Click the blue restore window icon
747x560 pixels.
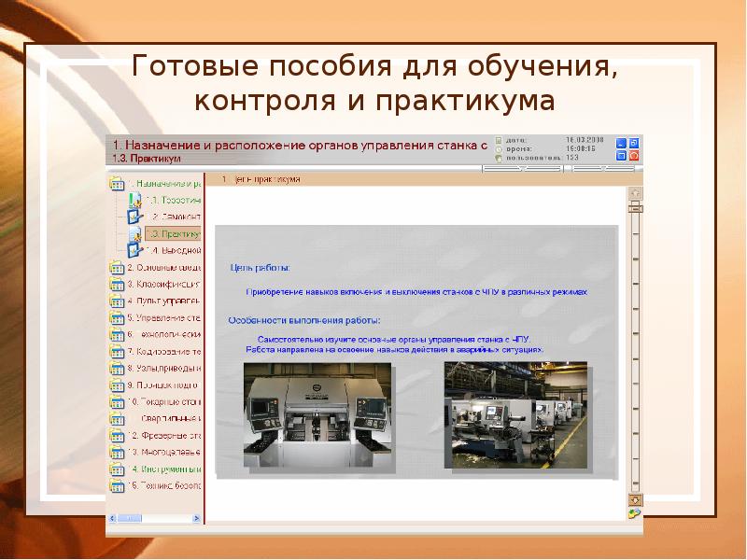tap(633, 143)
